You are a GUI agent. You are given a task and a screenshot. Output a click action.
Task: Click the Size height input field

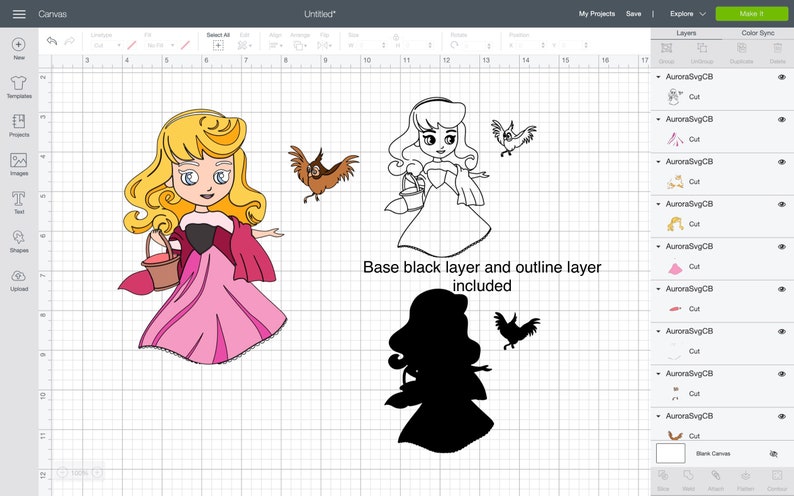point(418,46)
